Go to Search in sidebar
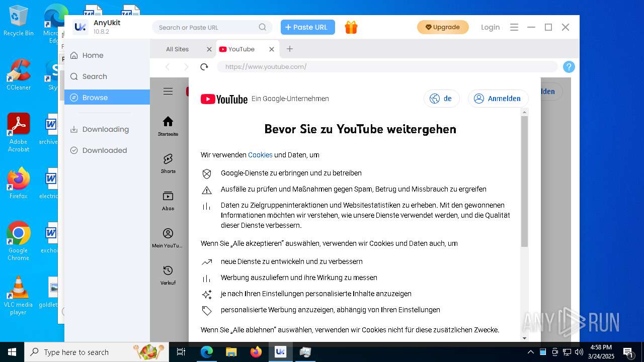This screenshot has height=362, width=644. pos(107,76)
